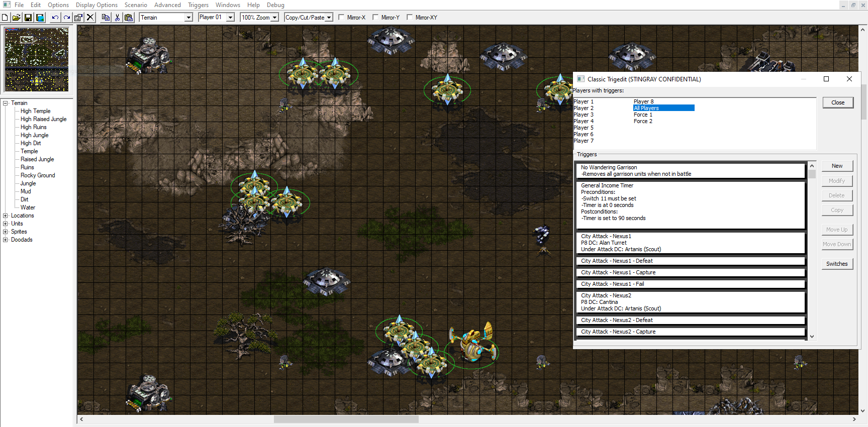Viewport: 868px width, 427px height.
Task: Select Player 8 in players list
Action: (644, 101)
